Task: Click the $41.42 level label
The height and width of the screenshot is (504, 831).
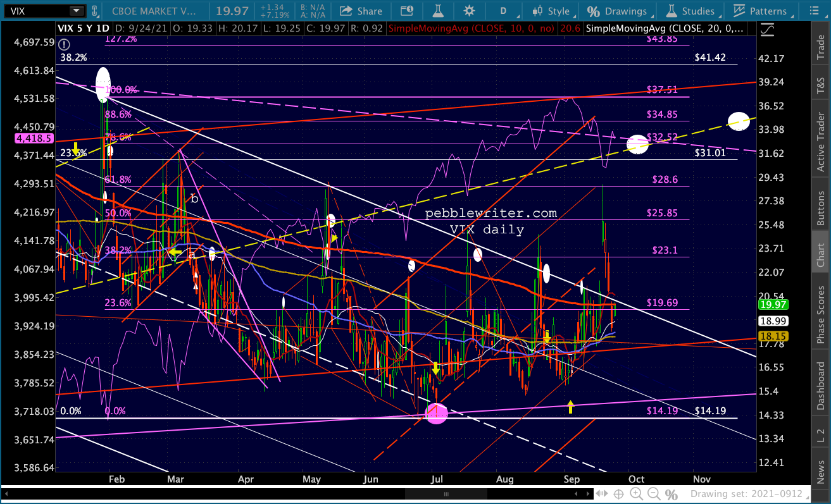Action: [x=710, y=57]
